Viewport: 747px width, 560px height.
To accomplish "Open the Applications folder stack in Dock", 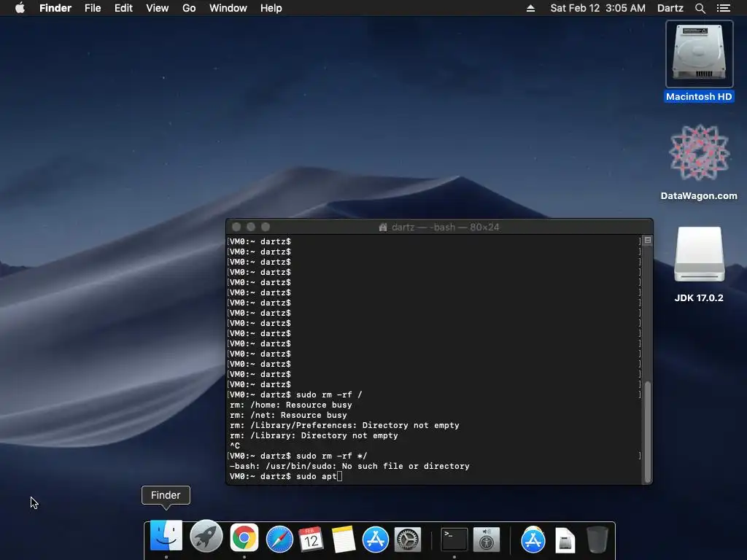I will pyautogui.click(x=533, y=540).
